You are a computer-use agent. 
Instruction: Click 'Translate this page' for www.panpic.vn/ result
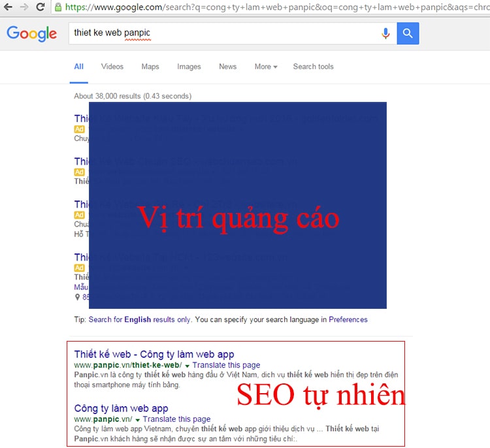tap(176, 419)
